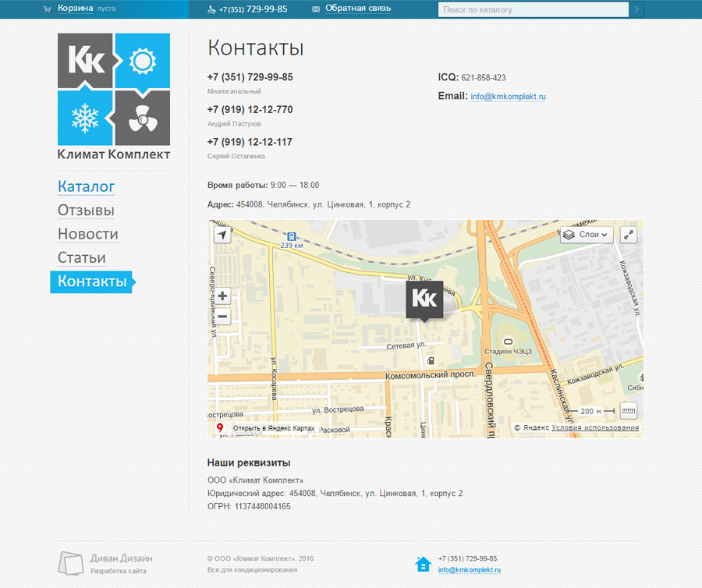Click the info@kmkomplekt.ru email under ICQ
Viewport: 702px width, 588px height.
pyautogui.click(x=508, y=96)
